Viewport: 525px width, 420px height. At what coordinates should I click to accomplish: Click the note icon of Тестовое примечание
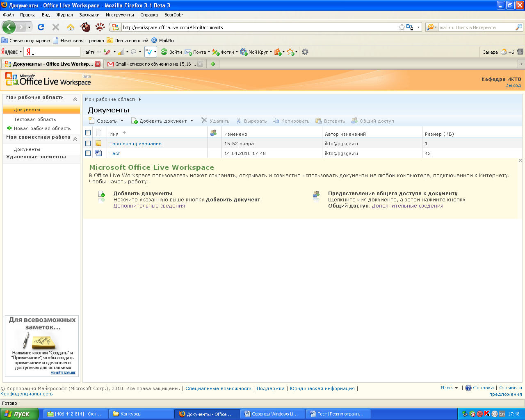[x=98, y=144]
